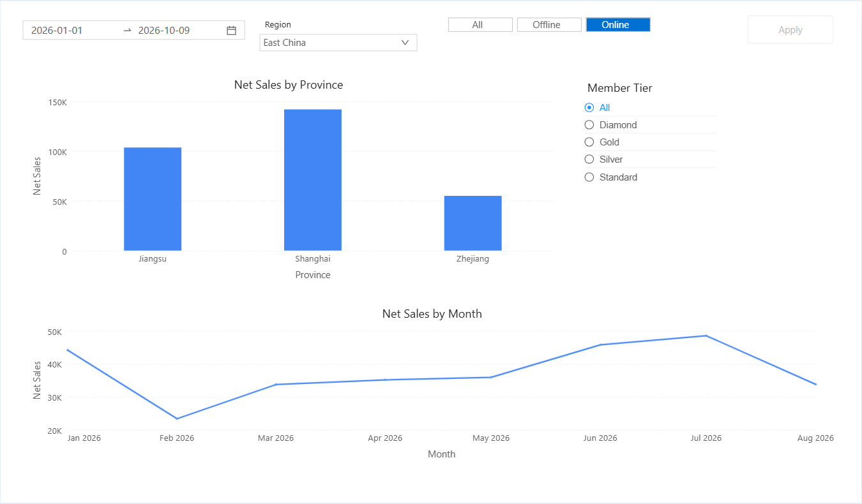The height and width of the screenshot is (504, 862).
Task: Click the 30K label on the monthly chart
Action: pyautogui.click(x=54, y=398)
